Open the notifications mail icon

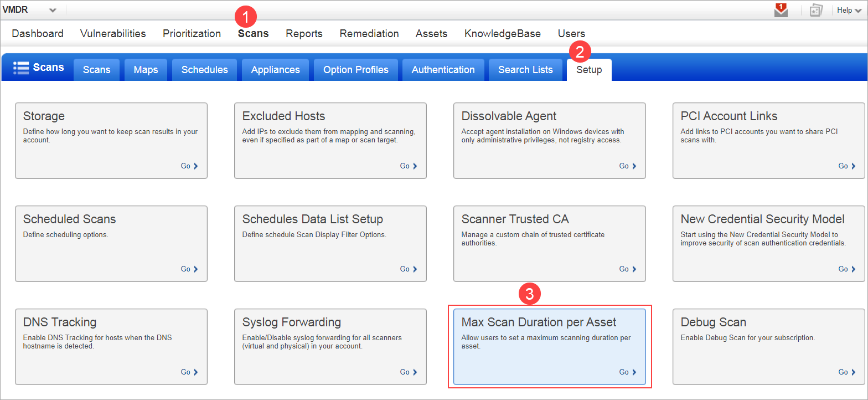(781, 10)
